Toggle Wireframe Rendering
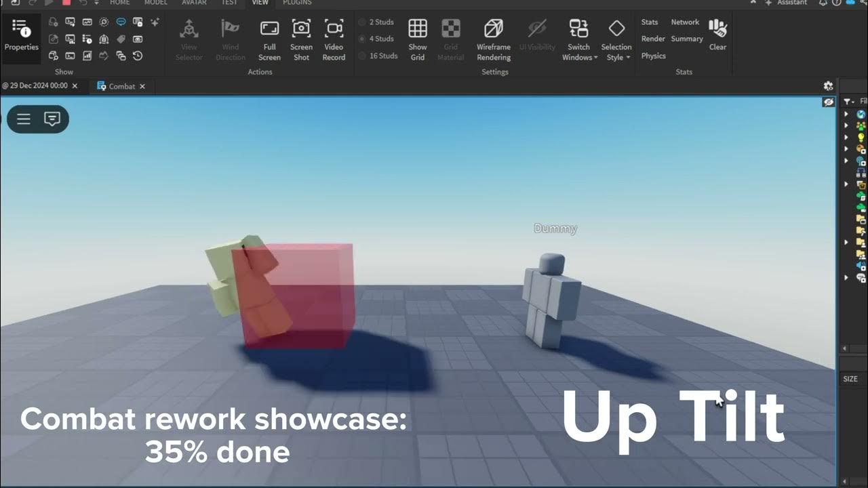The width and height of the screenshot is (868, 488). (x=494, y=39)
